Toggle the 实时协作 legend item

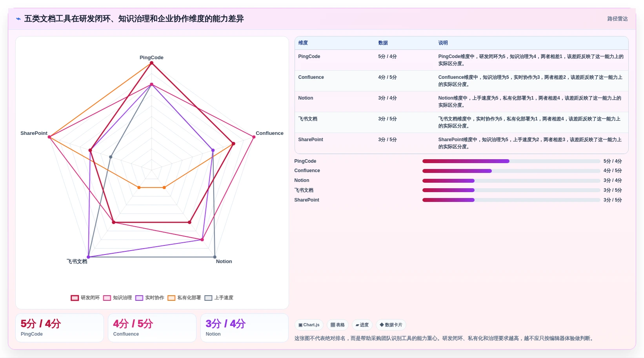tap(149, 298)
